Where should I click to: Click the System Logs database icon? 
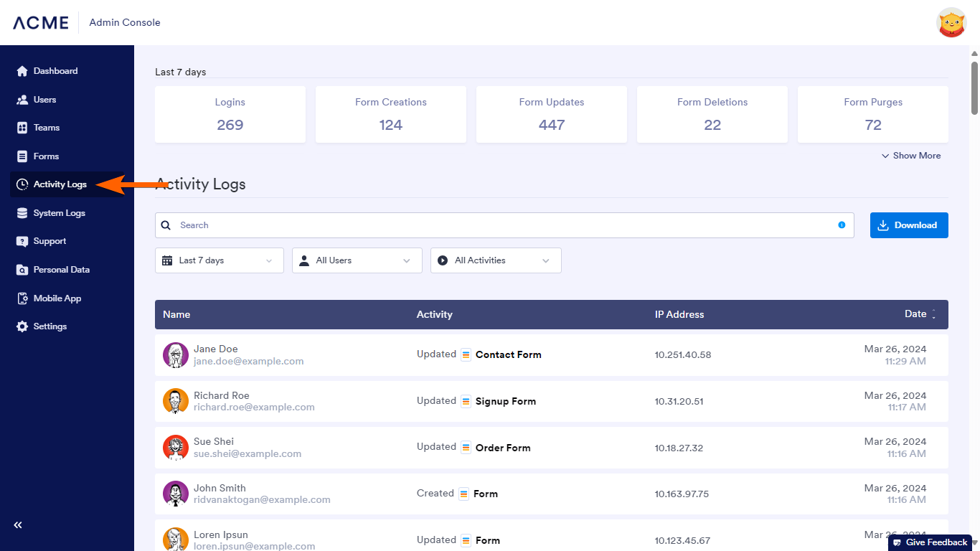[x=22, y=213]
